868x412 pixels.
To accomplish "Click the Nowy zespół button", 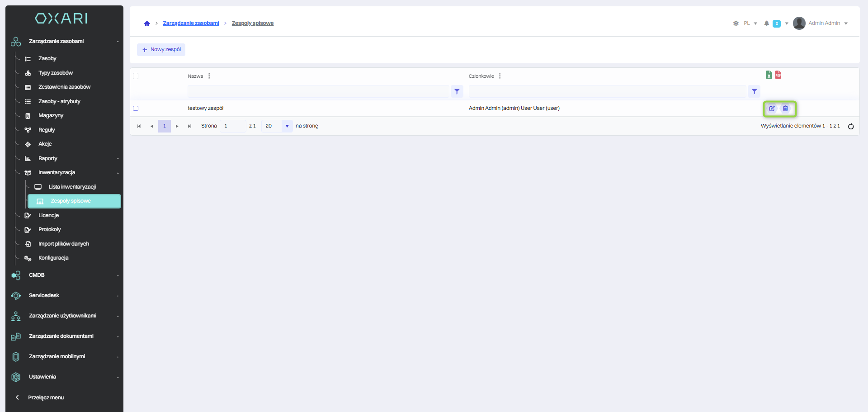I will coord(161,50).
